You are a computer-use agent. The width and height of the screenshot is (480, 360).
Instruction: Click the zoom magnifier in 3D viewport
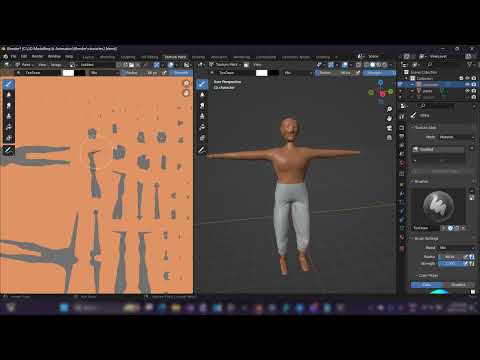[389, 109]
